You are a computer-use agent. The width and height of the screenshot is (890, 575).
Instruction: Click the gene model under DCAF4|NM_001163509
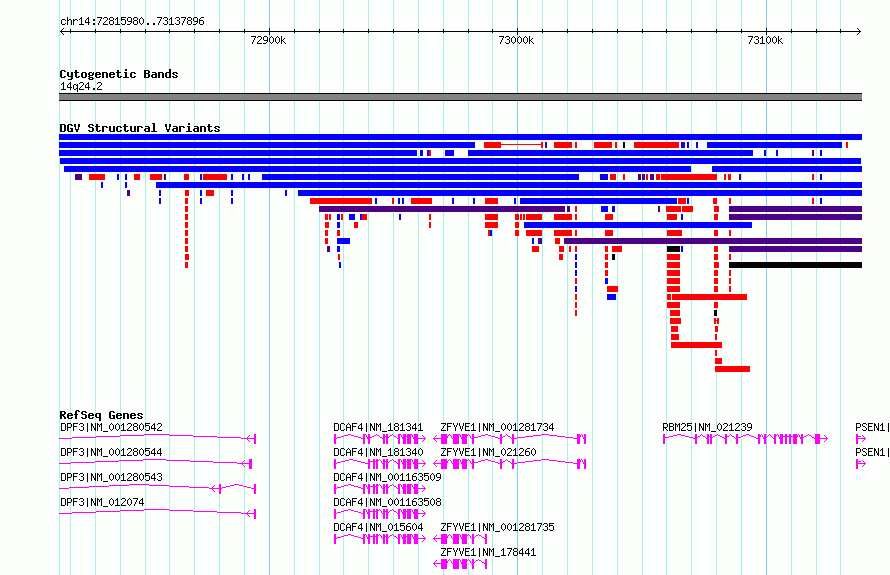380,489
